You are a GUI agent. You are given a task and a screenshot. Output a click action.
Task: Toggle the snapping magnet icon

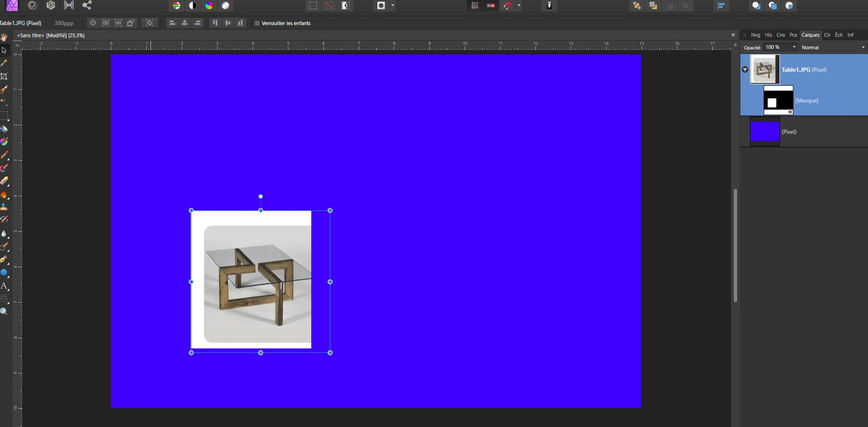(x=507, y=5)
